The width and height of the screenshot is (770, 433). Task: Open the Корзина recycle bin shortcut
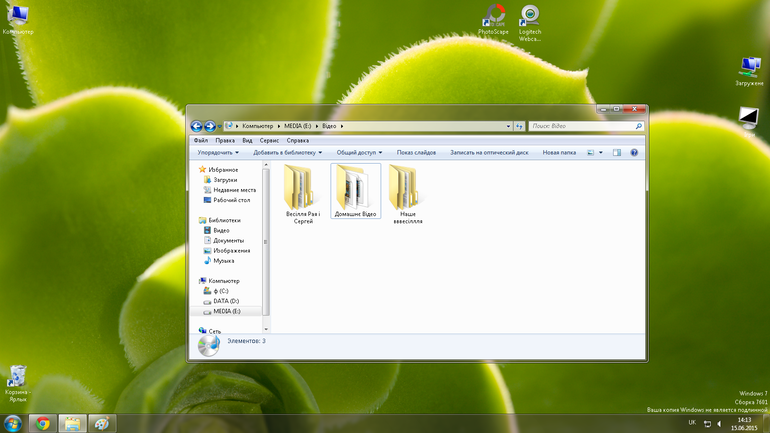18,384
